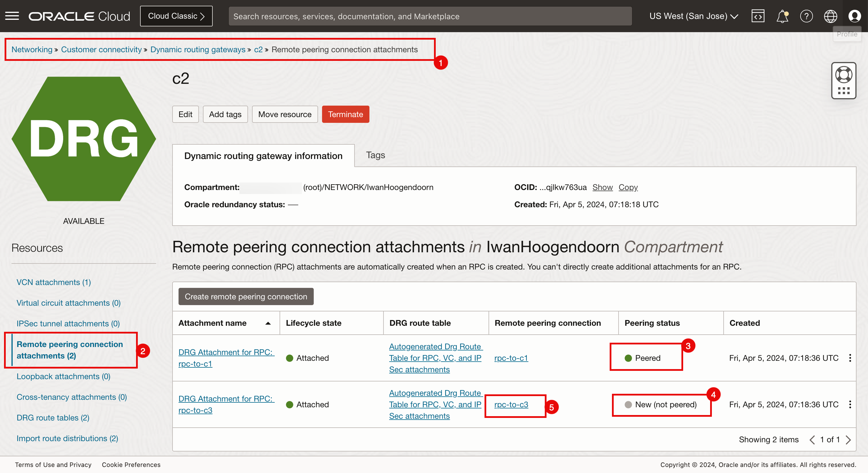This screenshot has width=868, height=473.
Task: Open actions menu for rpc-to-c1 row
Action: (x=850, y=358)
